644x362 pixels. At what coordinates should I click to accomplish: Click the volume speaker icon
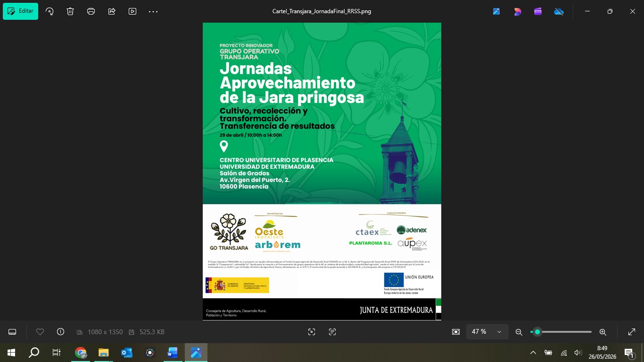[x=578, y=353]
